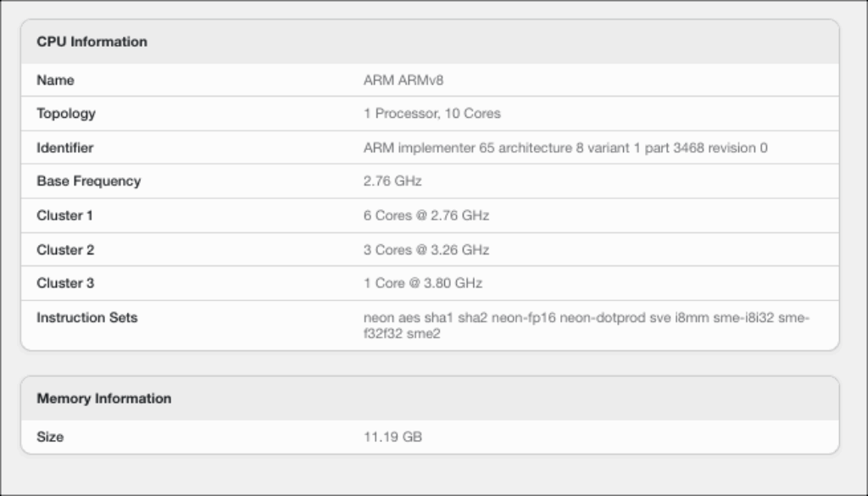The image size is (868, 496).
Task: Click the CPU Information section header
Action: click(92, 42)
